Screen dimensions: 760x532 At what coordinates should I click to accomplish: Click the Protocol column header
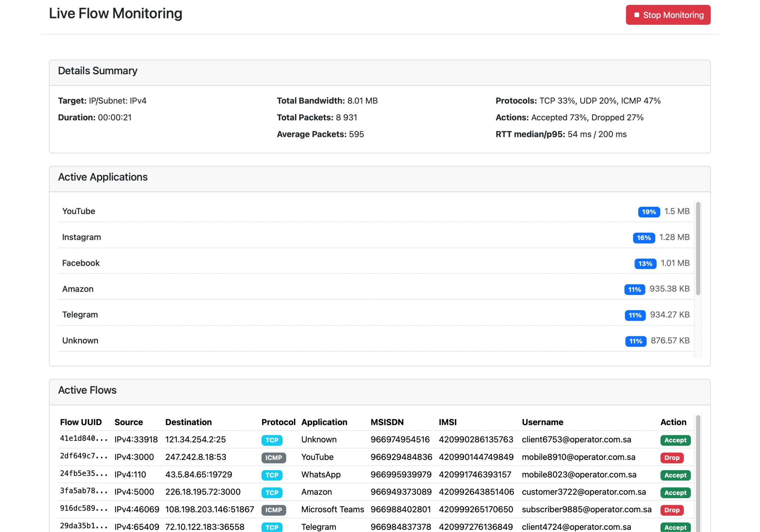pyautogui.click(x=278, y=422)
